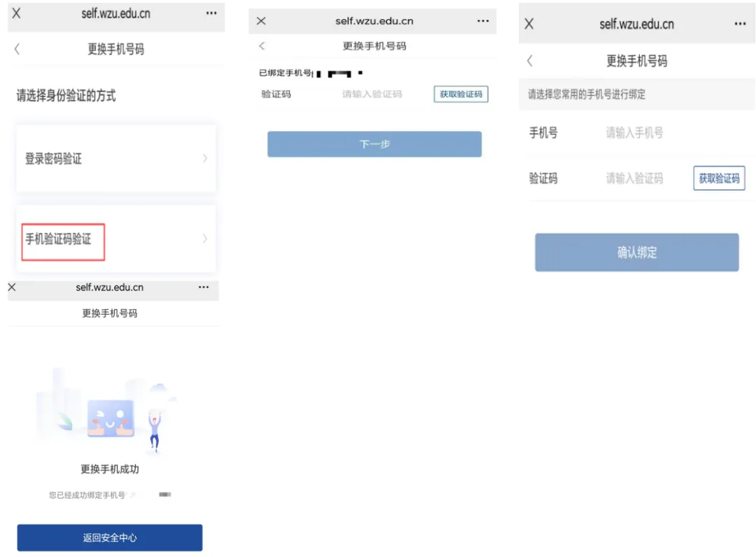Focus verification code field under 已绑定手机号
This screenshot has height=557, width=756.
point(372,94)
